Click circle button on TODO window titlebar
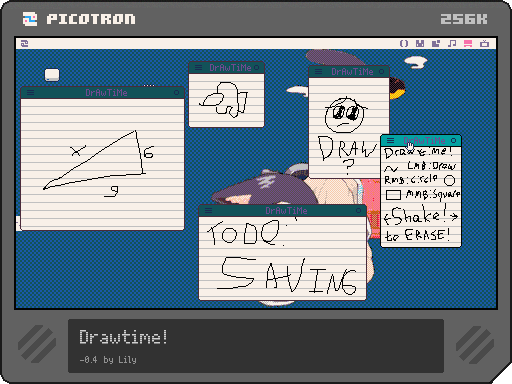Screen dimensions: 512x384 click(x=358, y=210)
